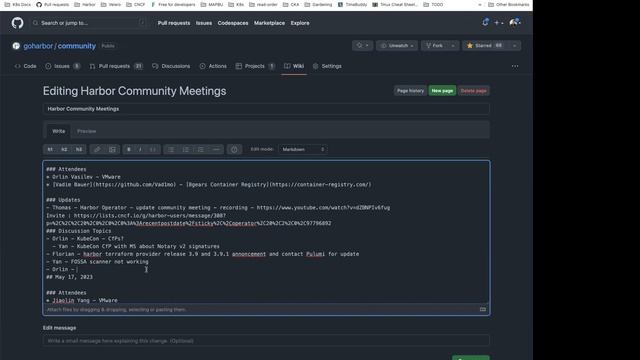Open the Starred lists dropdown arrow
The height and width of the screenshot is (360, 640).
(x=514, y=46)
